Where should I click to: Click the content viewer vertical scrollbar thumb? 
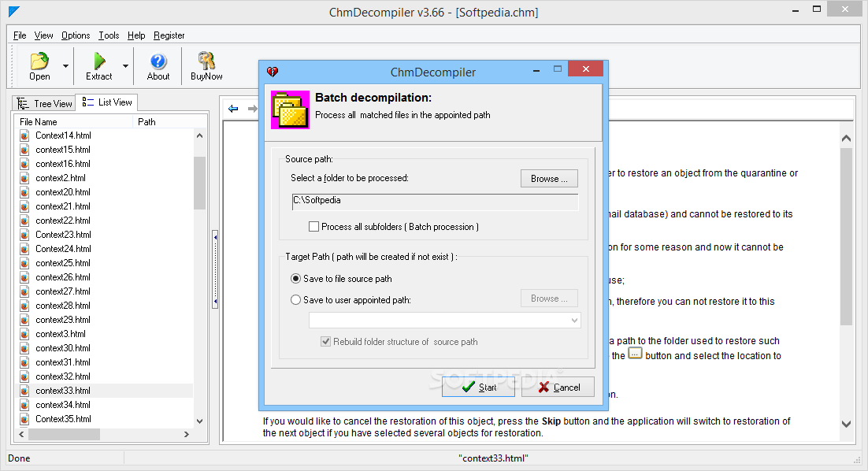coord(846,236)
